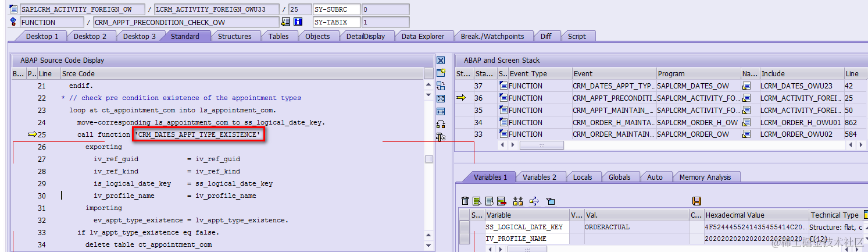Click the function icon in stack row 34
This screenshot has width=868, height=252.
pos(503,122)
